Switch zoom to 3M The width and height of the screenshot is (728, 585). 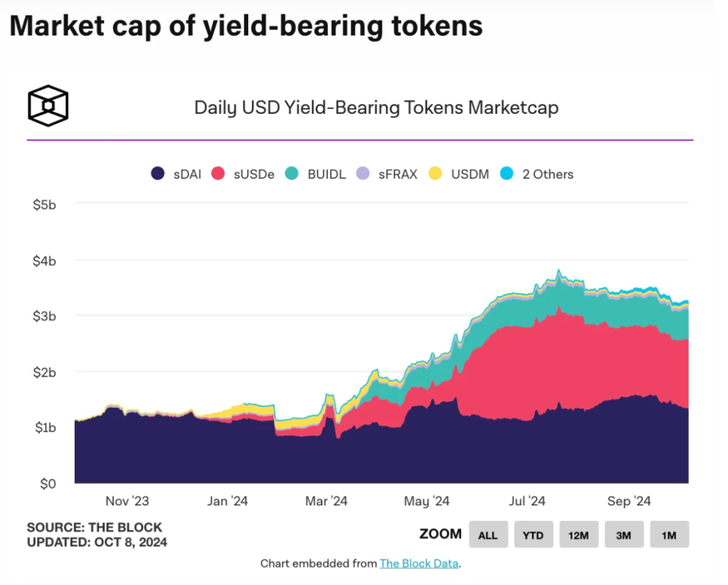[x=624, y=534]
